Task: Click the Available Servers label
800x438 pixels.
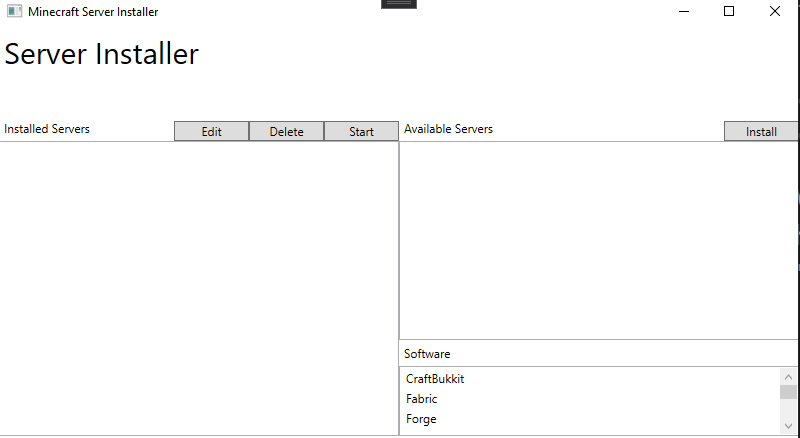Action: (x=448, y=129)
